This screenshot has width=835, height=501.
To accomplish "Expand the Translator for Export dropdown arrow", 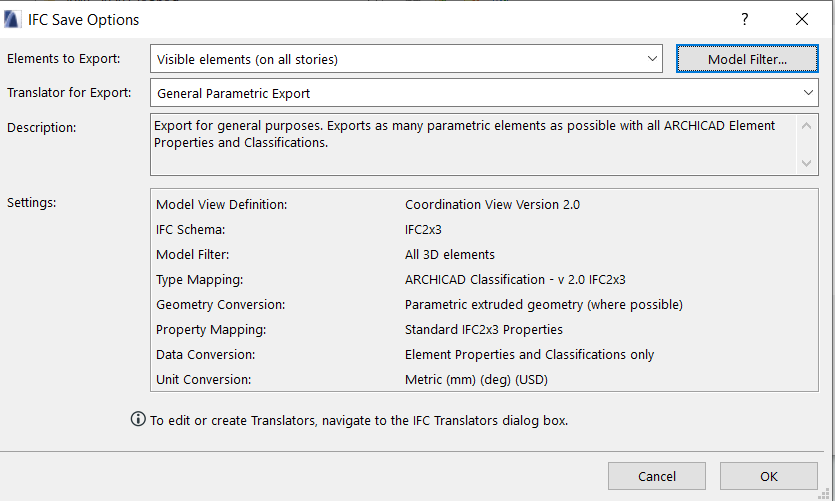I will (x=808, y=93).
